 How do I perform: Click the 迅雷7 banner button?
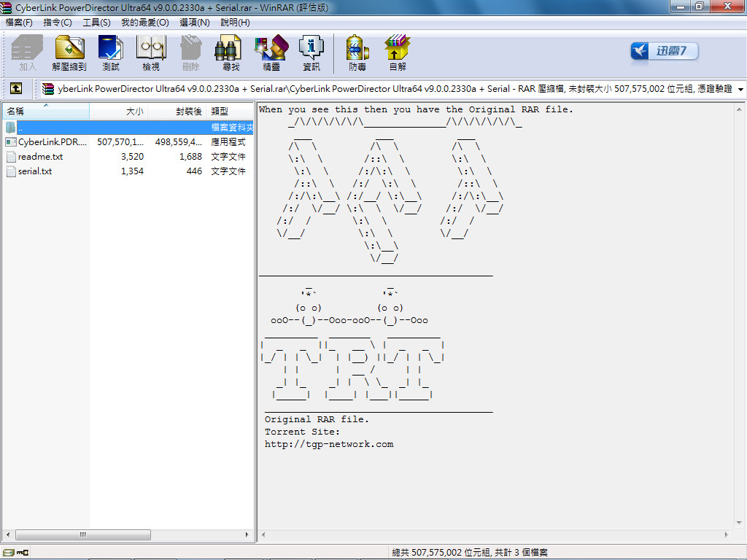664,51
